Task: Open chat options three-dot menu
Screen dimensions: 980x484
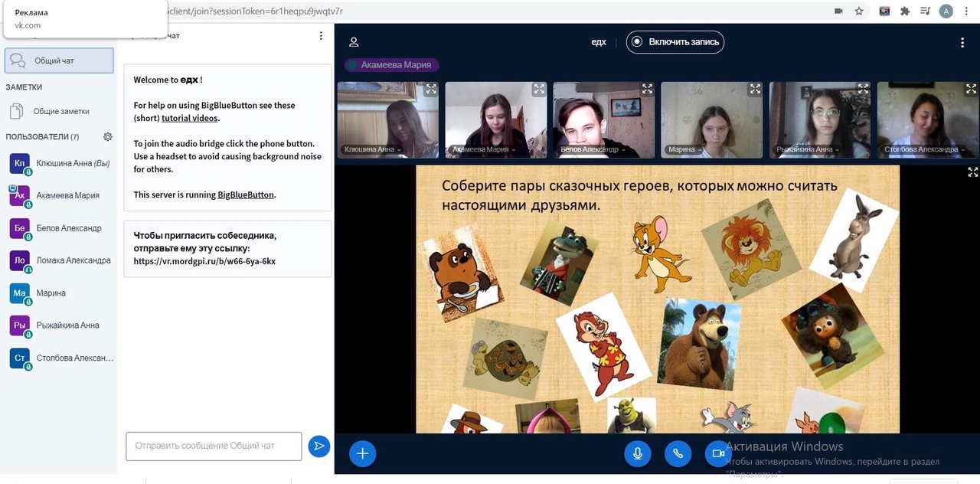Action: pos(321,36)
